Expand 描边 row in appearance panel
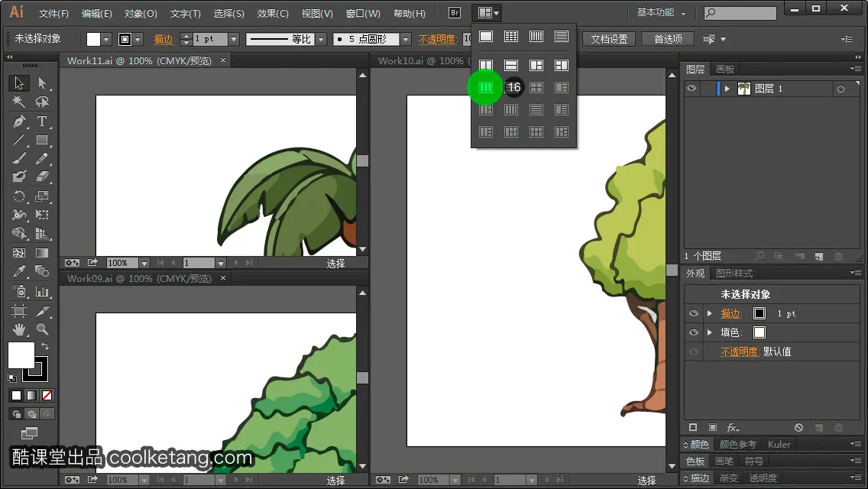Screen dimensions: 868x489 tap(710, 313)
